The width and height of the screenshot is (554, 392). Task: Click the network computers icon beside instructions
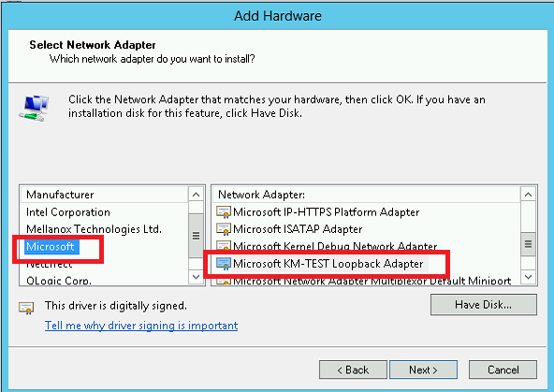tap(34, 109)
